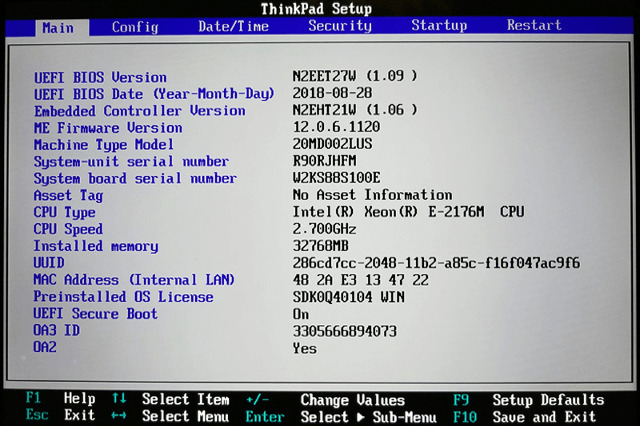Click Intel(R) Xeon(R) E-2176M CPU value
Image resolution: width=640 pixels, height=426 pixels.
[x=408, y=211]
